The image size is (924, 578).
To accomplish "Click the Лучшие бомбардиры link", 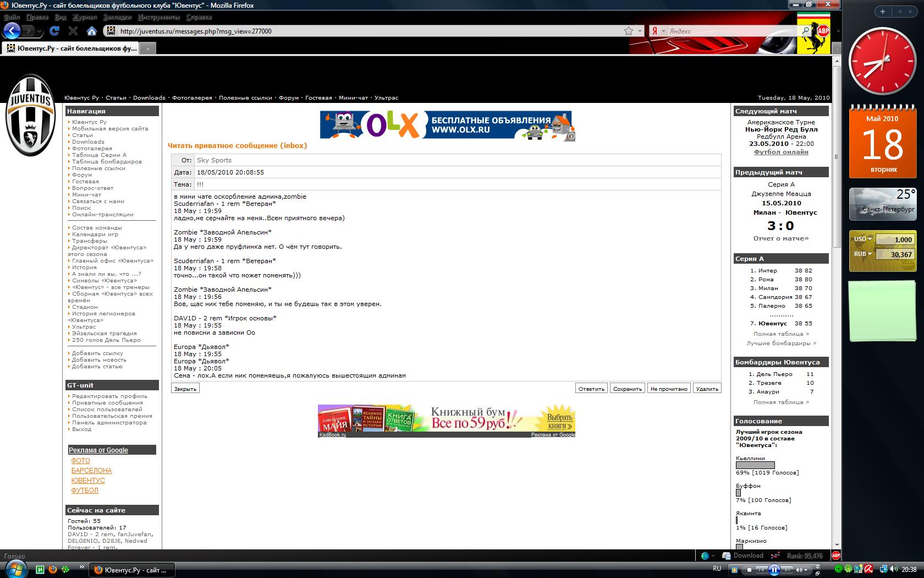I will (x=781, y=343).
